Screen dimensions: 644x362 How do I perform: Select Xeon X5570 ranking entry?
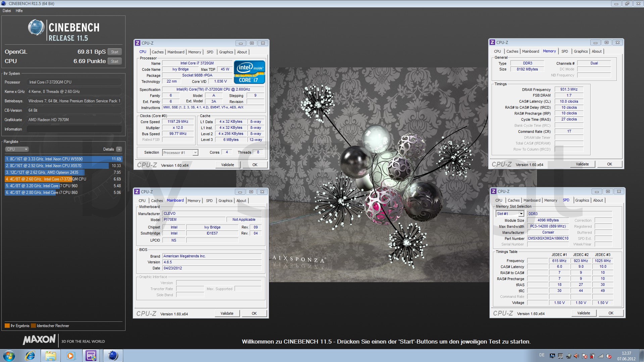[63, 166]
